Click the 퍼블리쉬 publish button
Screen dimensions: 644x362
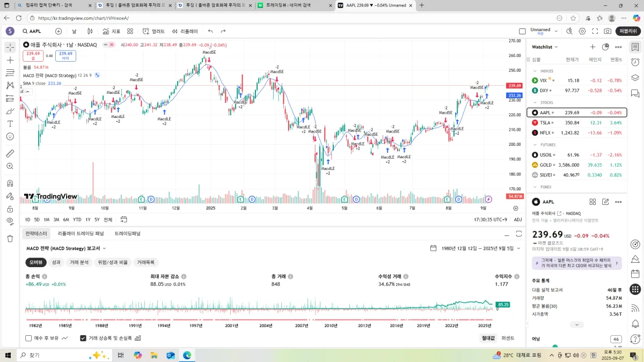(628, 32)
